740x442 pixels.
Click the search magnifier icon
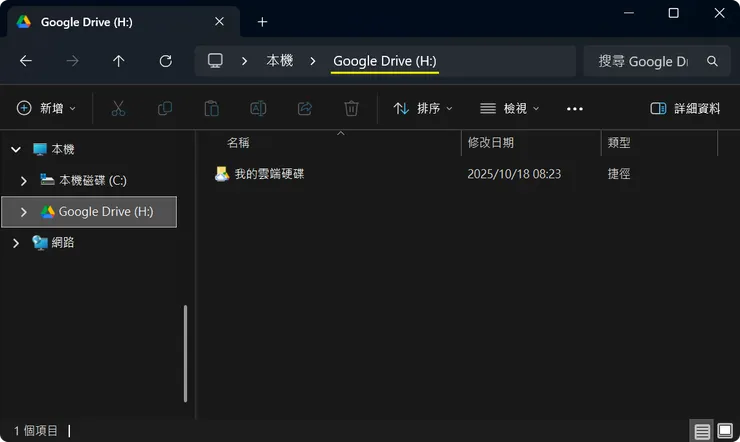[712, 61]
